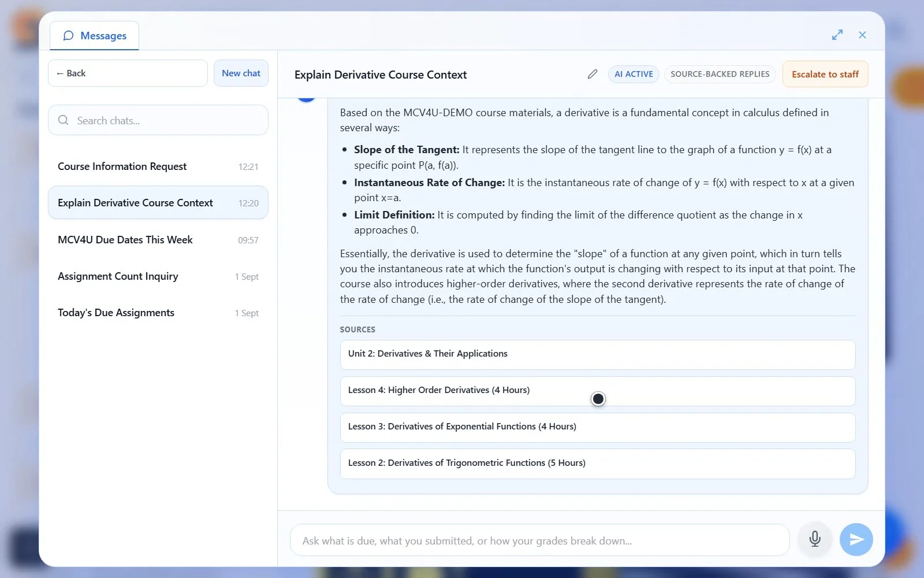Expand the messages panel to fullscreen

click(837, 35)
